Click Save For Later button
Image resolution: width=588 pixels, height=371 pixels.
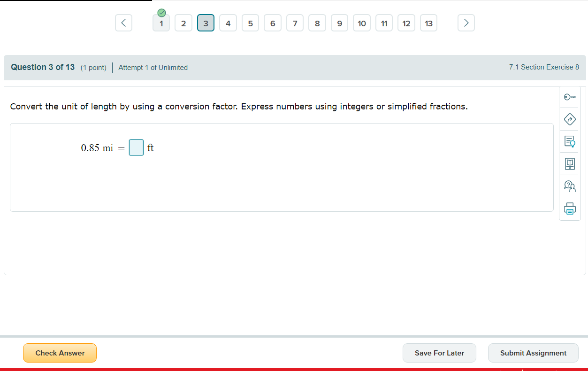click(439, 353)
